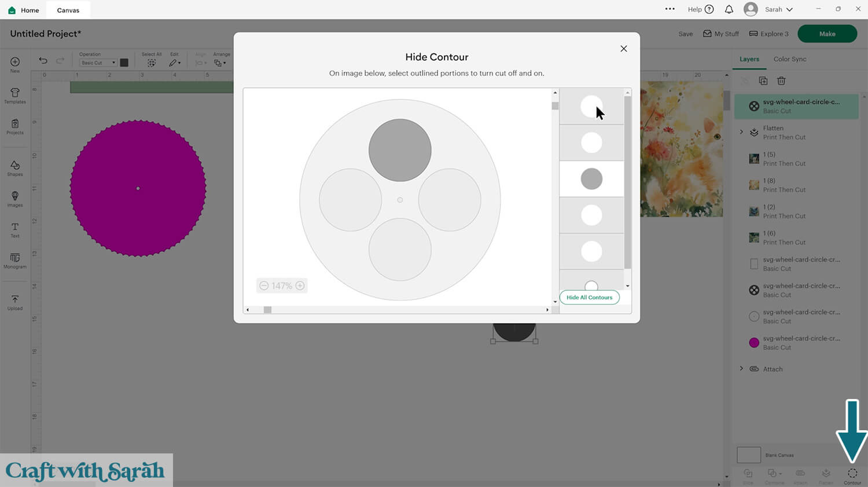
Task: Open the notifications bell
Action: [x=729, y=9]
